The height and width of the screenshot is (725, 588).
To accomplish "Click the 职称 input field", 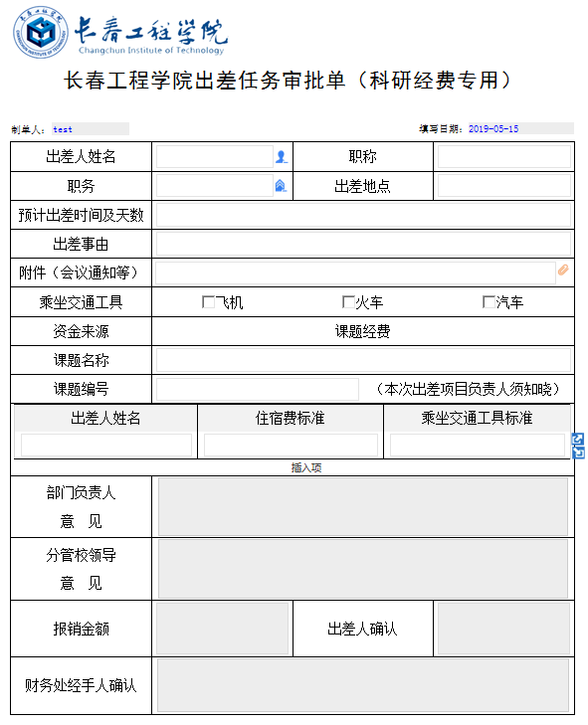I will point(503,157).
